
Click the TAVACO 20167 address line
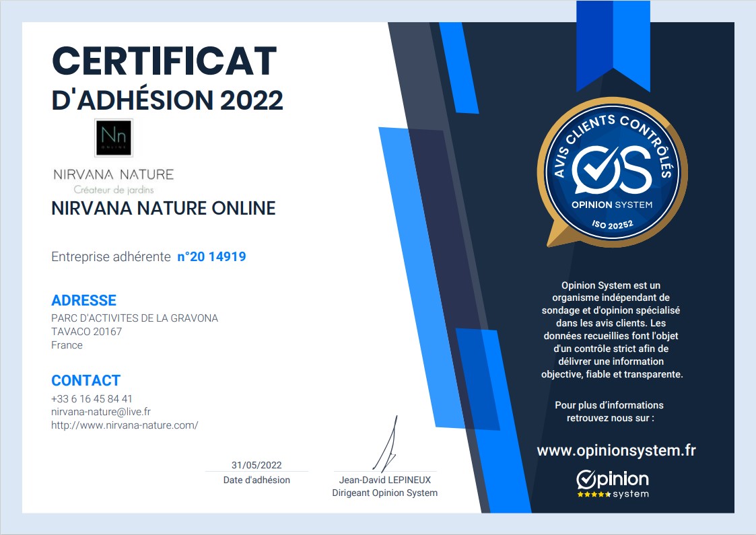pyautogui.click(x=86, y=332)
